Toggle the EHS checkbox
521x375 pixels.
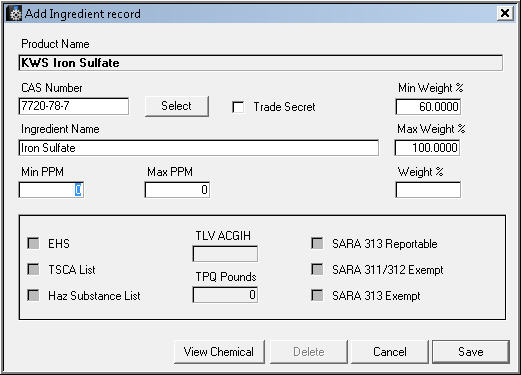pos(33,243)
